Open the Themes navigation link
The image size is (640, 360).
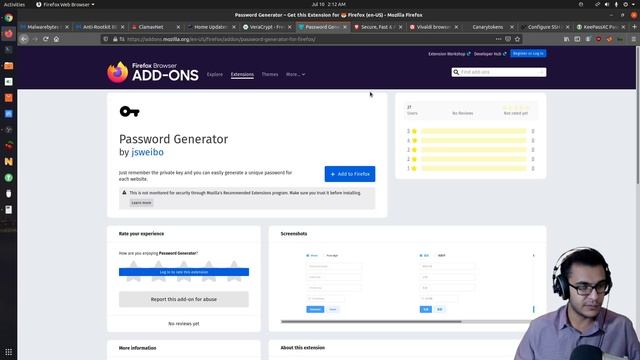pyautogui.click(x=270, y=74)
